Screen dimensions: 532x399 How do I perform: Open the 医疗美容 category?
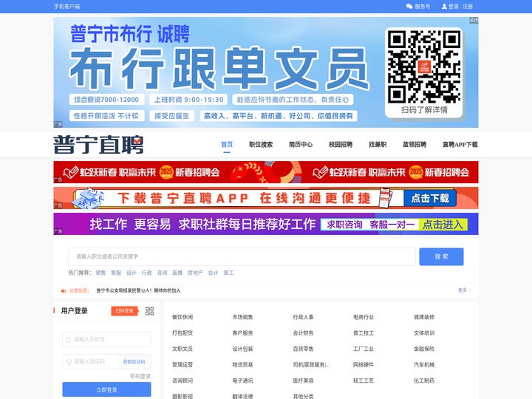(x=304, y=381)
